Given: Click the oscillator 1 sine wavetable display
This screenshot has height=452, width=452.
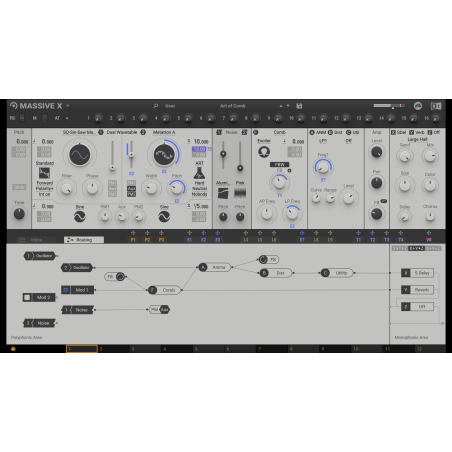Looking at the screenshot, I should tap(79, 155).
